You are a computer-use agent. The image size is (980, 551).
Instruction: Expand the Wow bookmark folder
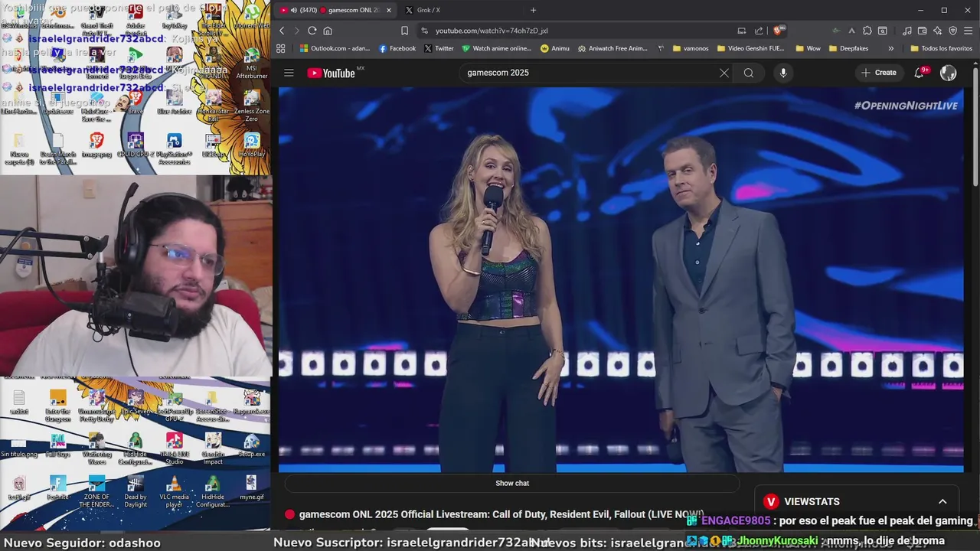[808, 48]
